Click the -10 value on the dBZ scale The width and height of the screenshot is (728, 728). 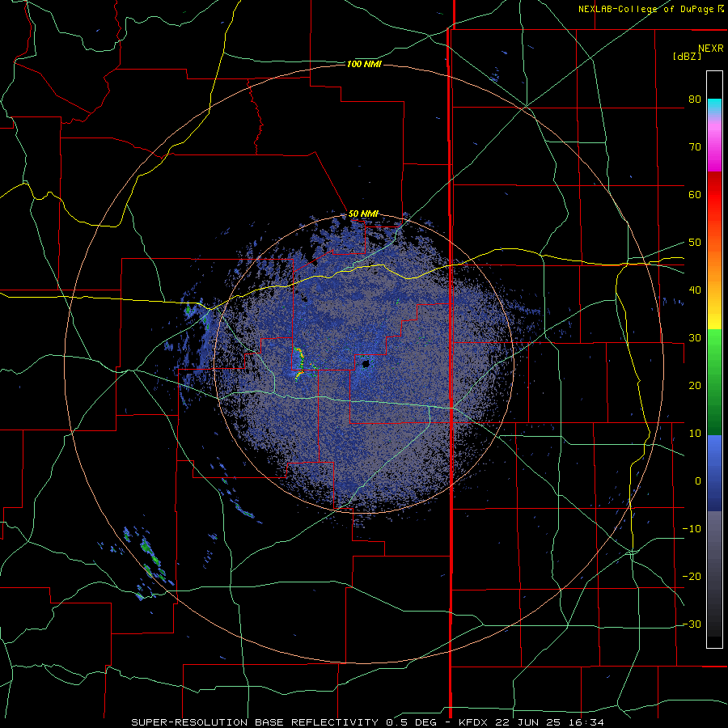[x=692, y=529]
